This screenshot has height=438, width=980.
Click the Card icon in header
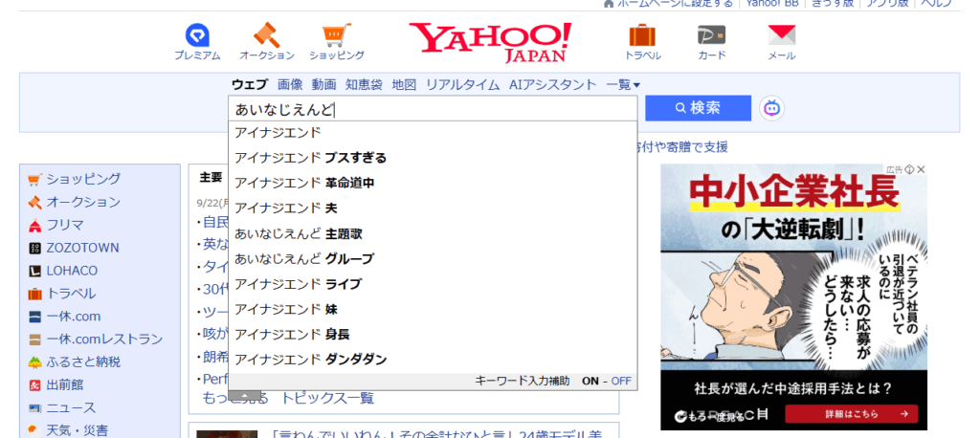point(711,36)
